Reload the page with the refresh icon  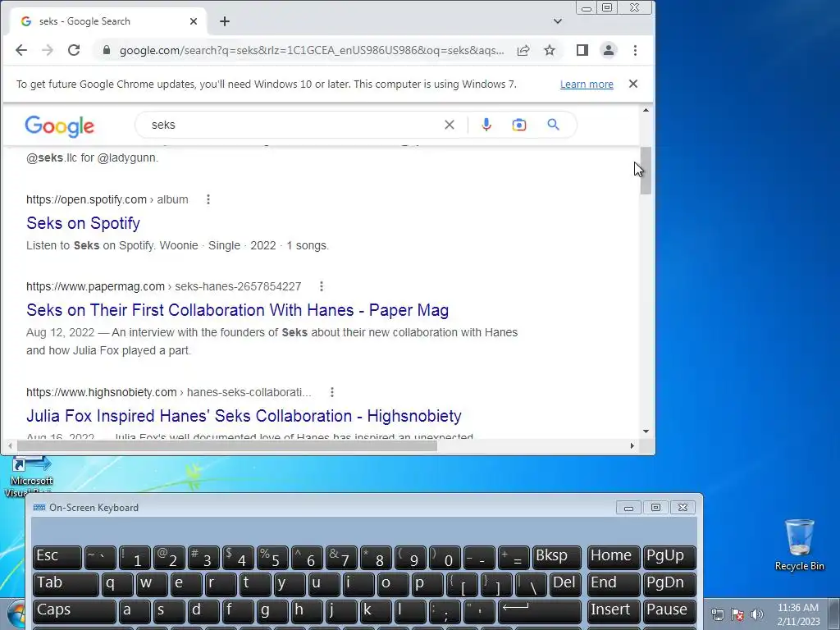pyautogui.click(x=74, y=50)
